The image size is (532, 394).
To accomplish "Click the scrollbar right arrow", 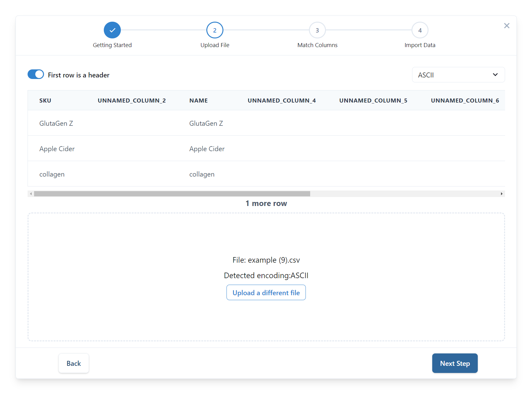I will [x=502, y=194].
